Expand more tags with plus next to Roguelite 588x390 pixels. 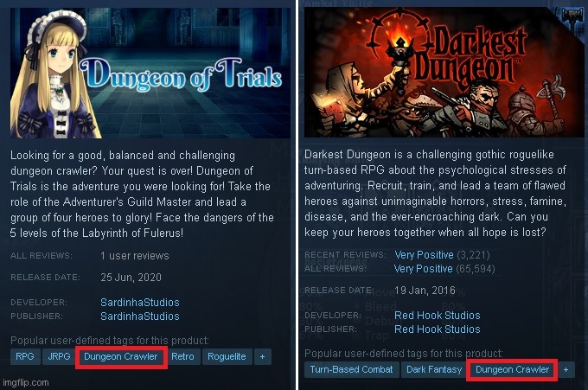(263, 356)
